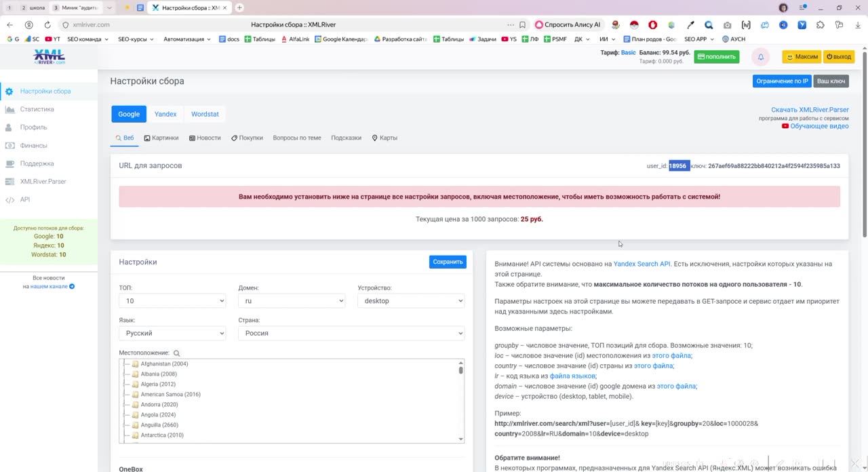Click the Afghanistan (2004) folder icon
The image size is (868, 472).
tap(135, 364)
